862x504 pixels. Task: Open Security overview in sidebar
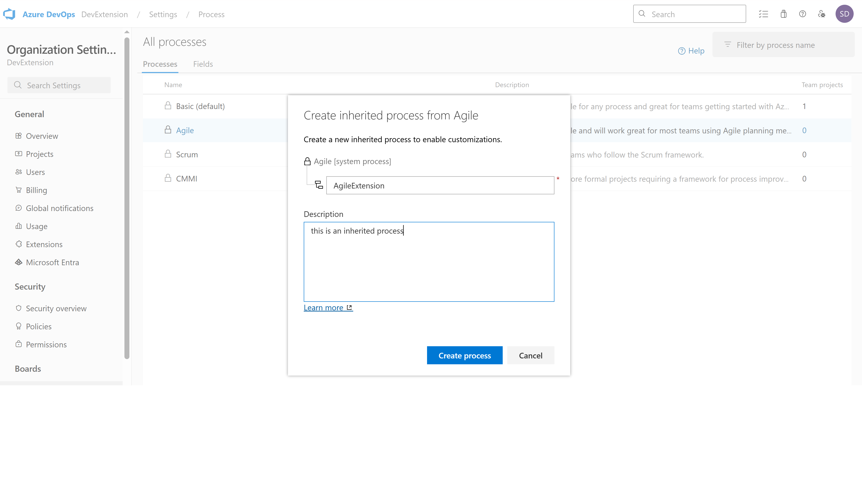(x=56, y=308)
